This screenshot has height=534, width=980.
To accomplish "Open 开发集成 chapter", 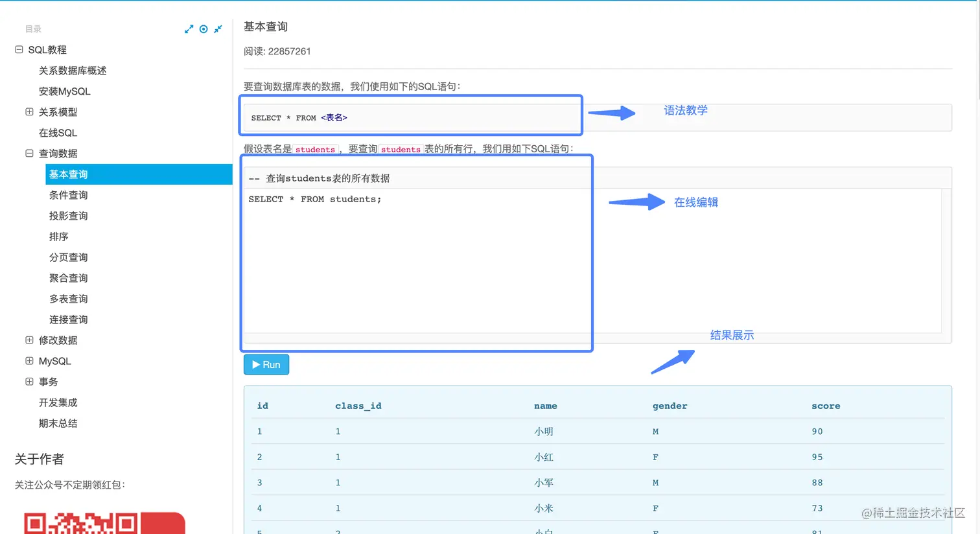I will 58,402.
